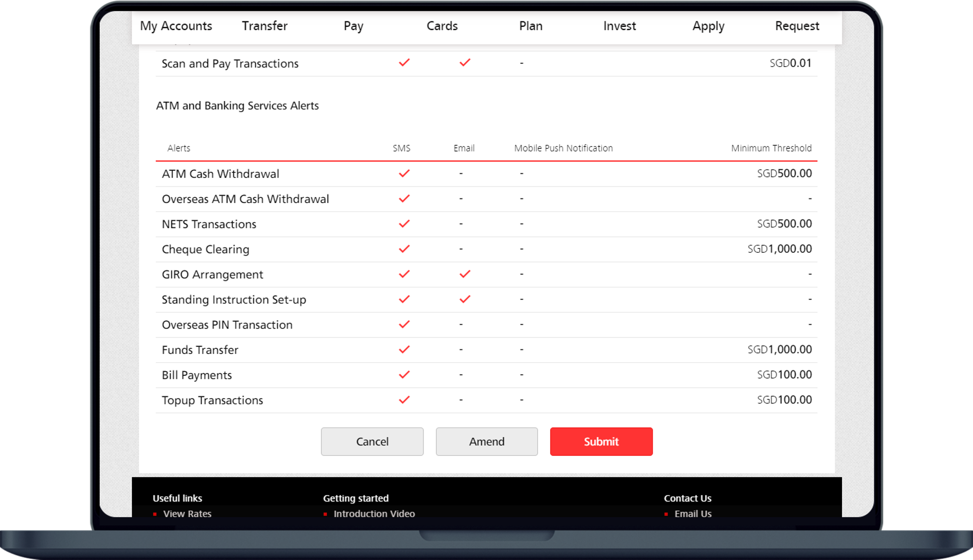Click Bill Payments threshold SGD100.00
This screenshot has width=973, height=560.
click(784, 374)
